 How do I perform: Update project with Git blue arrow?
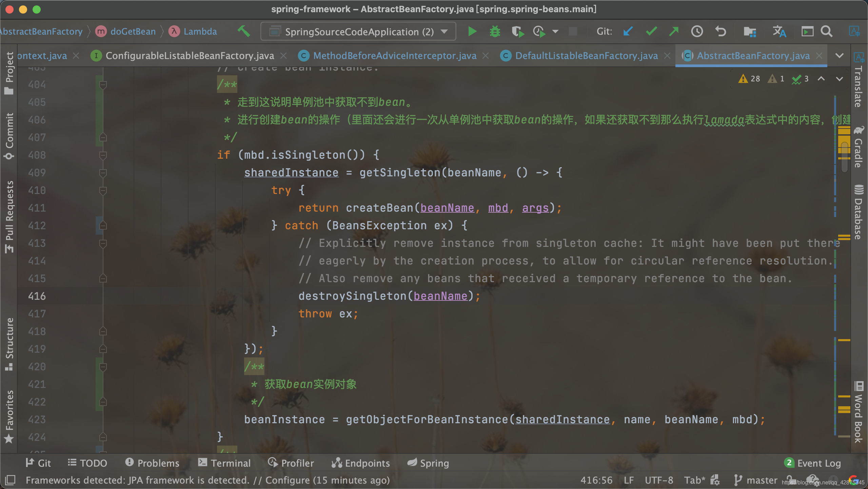628,32
